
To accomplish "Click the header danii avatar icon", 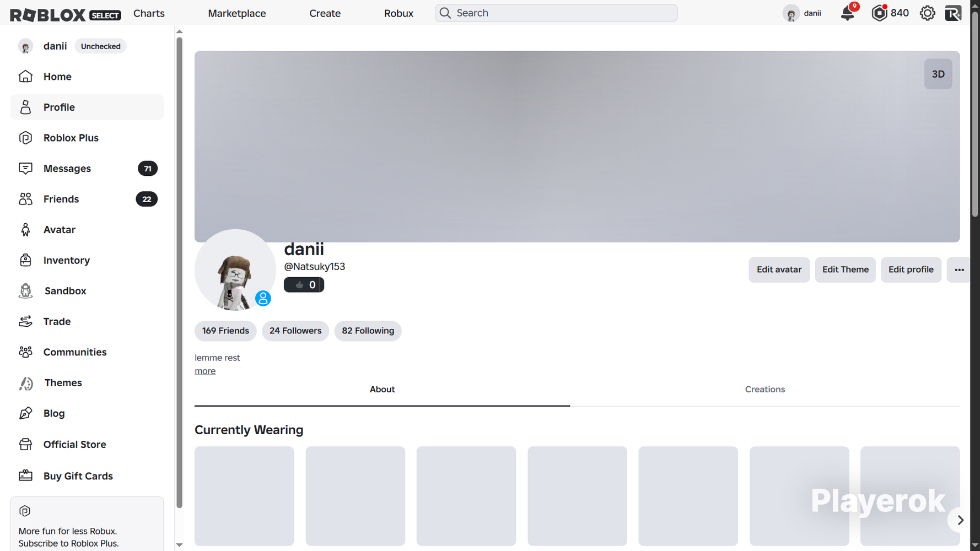I will pyautogui.click(x=791, y=13).
